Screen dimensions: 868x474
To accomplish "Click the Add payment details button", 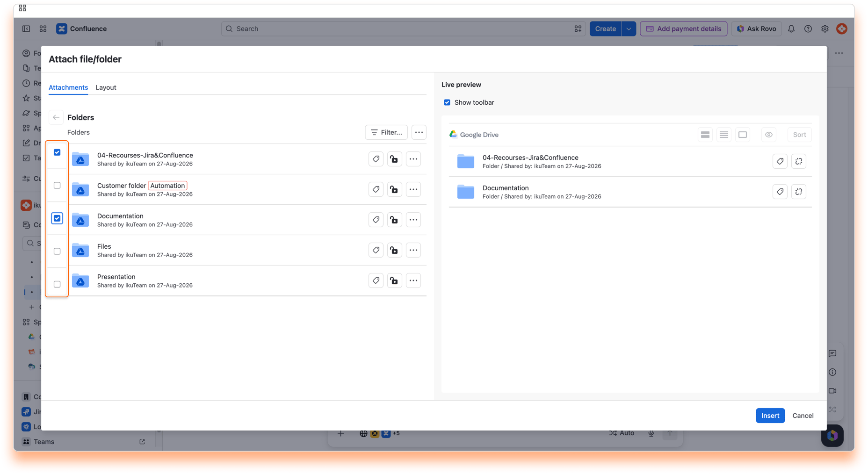I will click(x=684, y=29).
